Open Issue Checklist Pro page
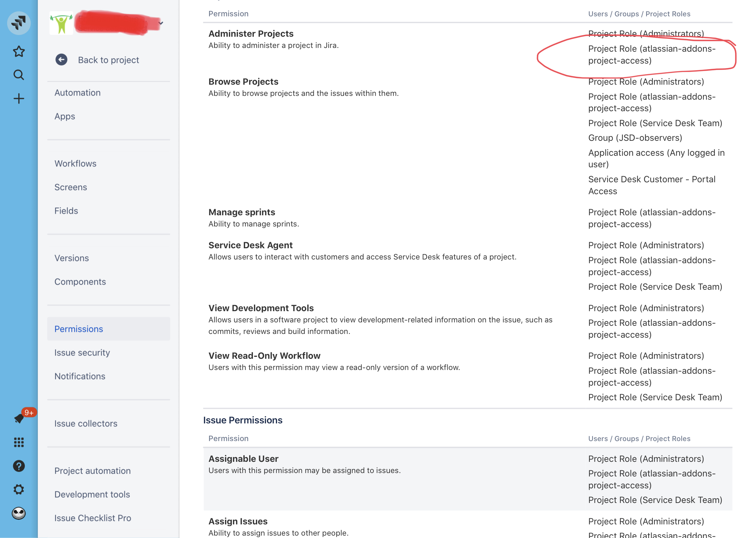This screenshot has height=538, width=756. [x=93, y=518]
